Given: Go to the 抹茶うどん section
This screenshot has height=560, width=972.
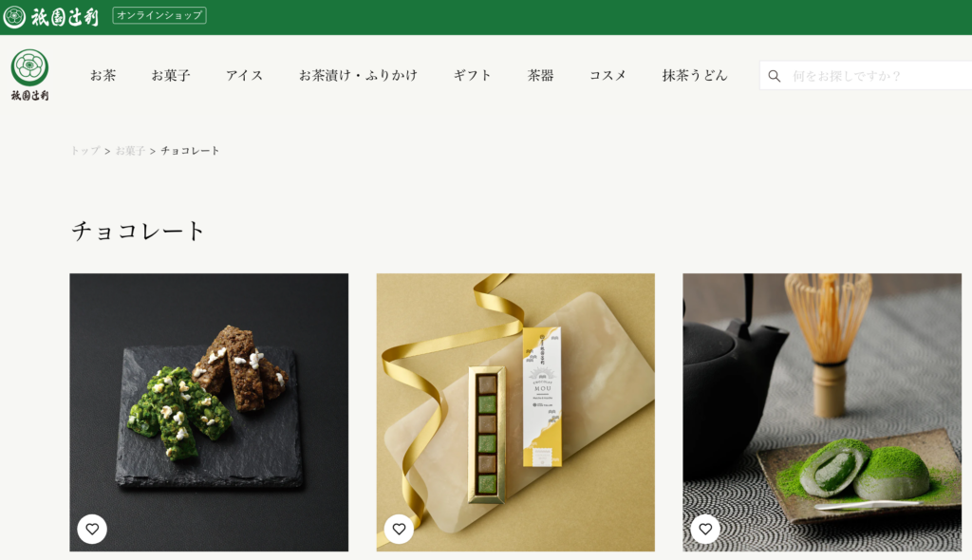Looking at the screenshot, I should point(694,76).
